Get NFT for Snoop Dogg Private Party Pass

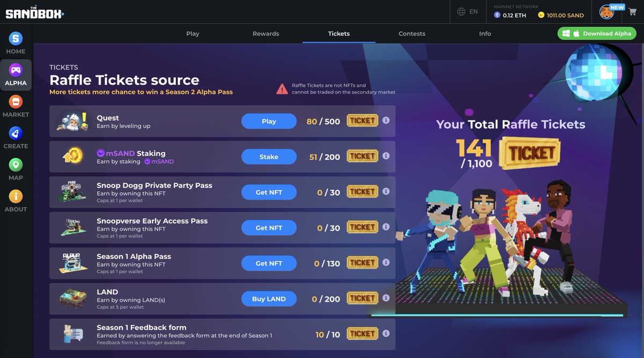(269, 192)
